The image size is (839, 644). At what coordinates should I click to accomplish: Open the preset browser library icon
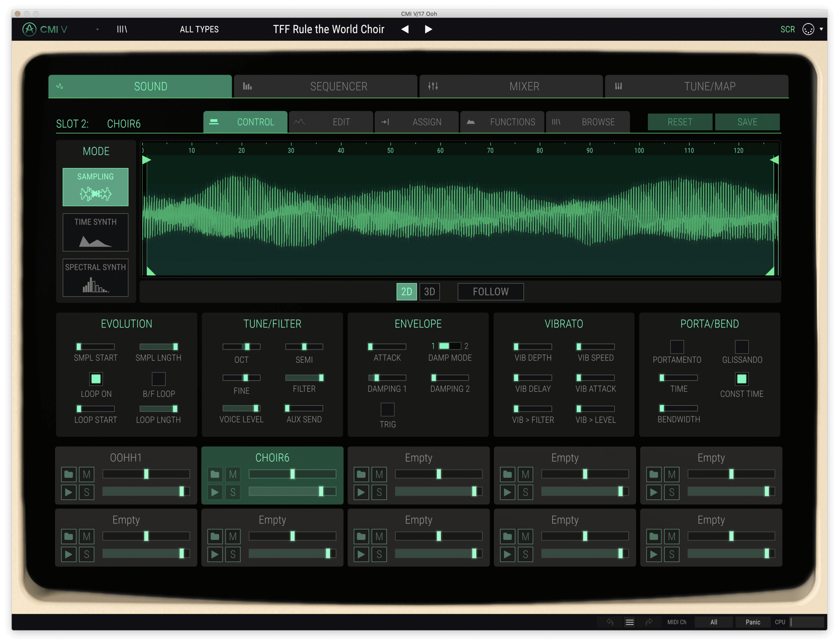(122, 29)
